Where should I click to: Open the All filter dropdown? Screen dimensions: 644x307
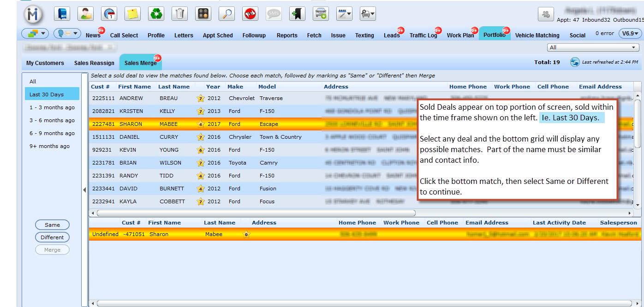593,47
